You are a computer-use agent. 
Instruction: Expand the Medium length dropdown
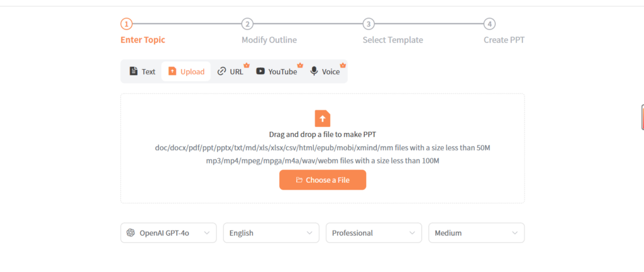476,232
